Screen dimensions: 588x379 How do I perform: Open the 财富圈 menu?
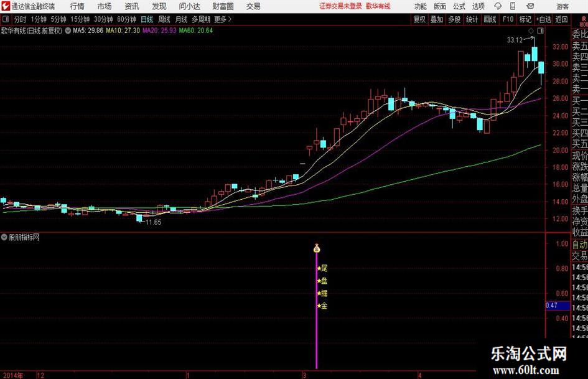[223, 6]
